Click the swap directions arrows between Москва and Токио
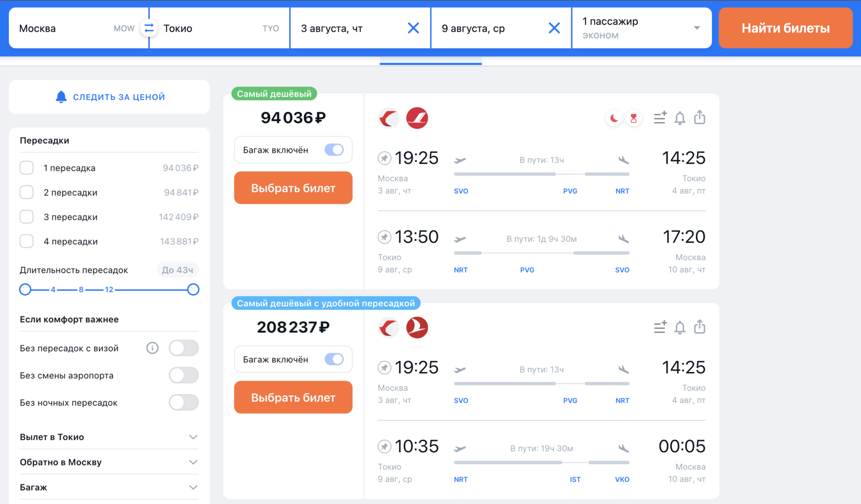The width and height of the screenshot is (861, 504). [148, 28]
